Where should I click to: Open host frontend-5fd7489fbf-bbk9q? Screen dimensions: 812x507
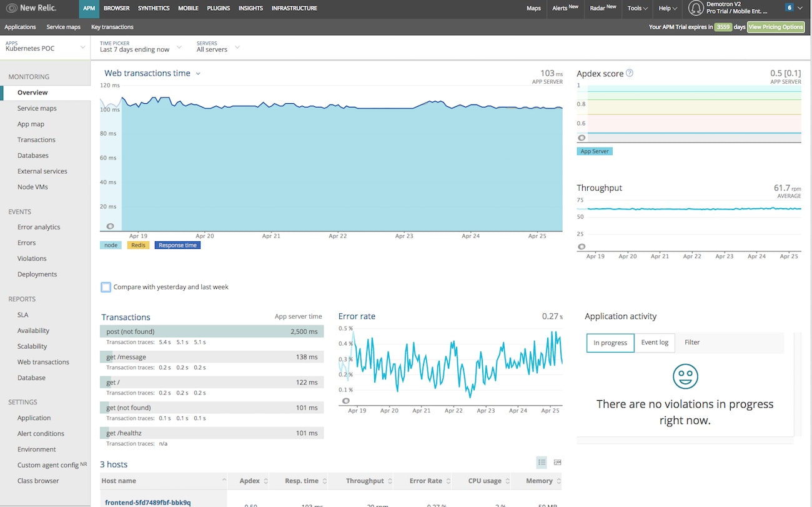[147, 503]
